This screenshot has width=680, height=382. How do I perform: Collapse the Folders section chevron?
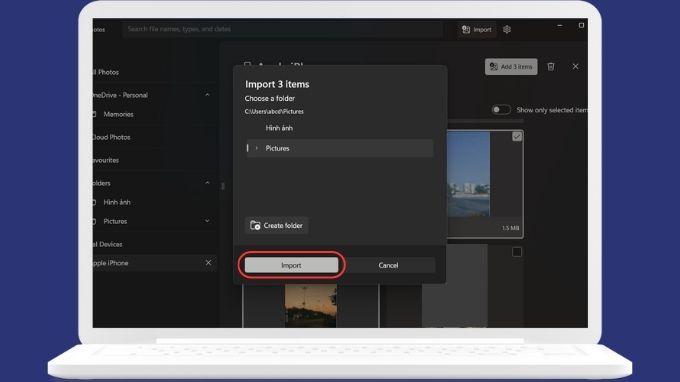click(207, 183)
